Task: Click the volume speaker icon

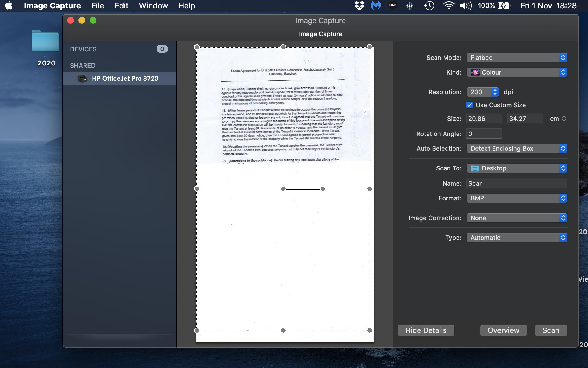Action: [x=466, y=6]
